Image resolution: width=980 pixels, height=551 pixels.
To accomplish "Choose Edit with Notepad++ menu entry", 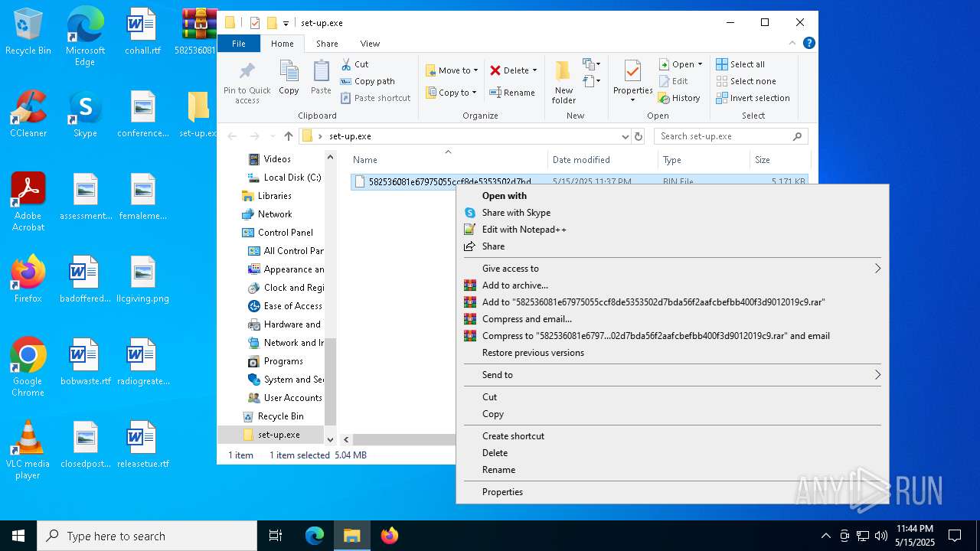I will [672, 230].
